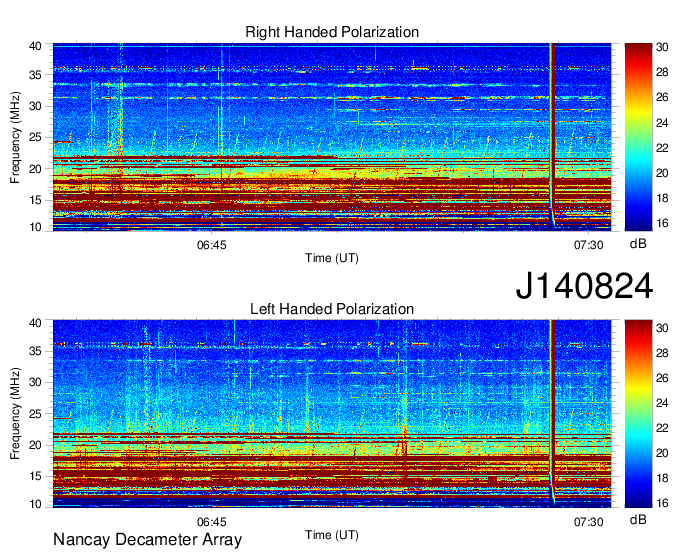
Task: Click the dB label of Left Handed colorbar
Action: click(638, 519)
